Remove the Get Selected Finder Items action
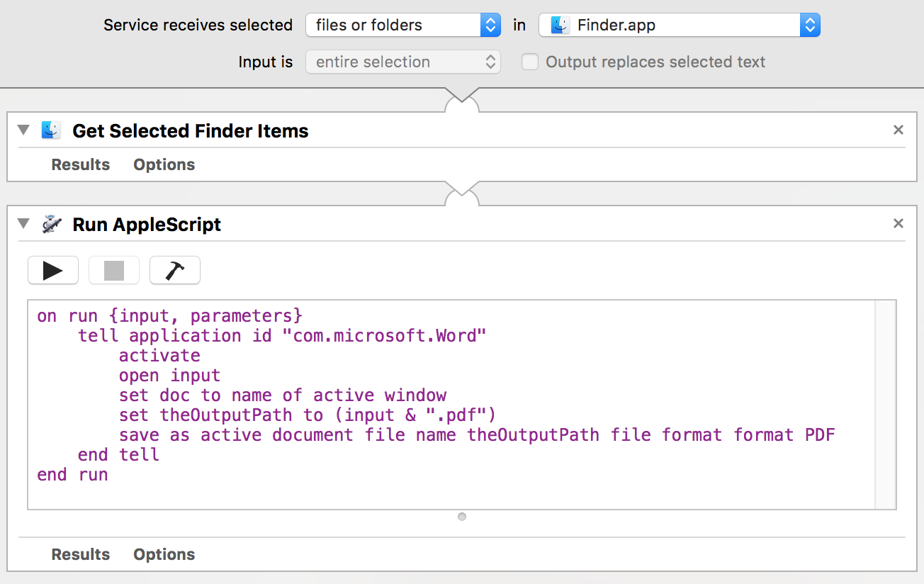 point(898,130)
